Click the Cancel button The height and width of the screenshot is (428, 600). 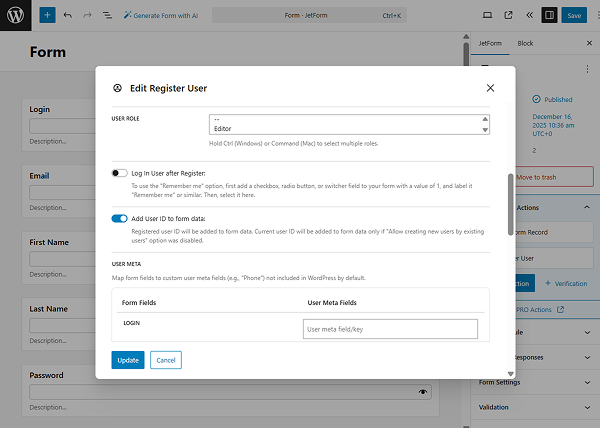click(166, 360)
